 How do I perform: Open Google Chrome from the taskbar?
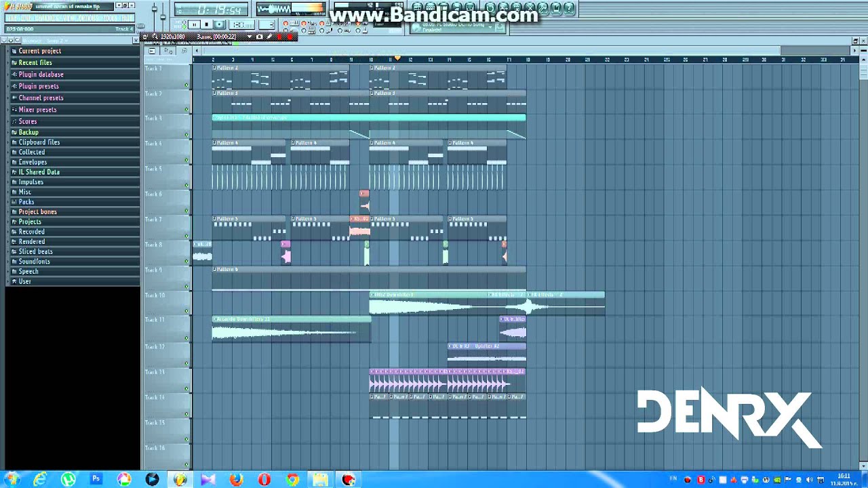292,480
